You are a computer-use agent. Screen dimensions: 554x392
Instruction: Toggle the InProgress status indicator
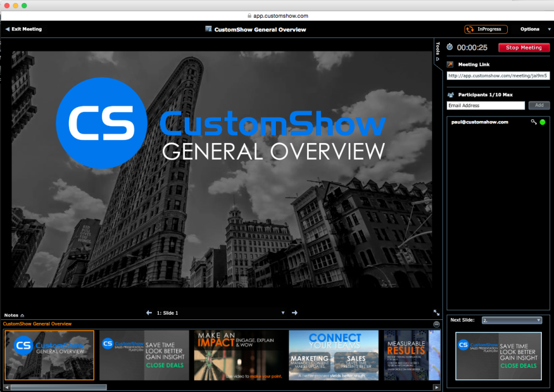tap(486, 29)
